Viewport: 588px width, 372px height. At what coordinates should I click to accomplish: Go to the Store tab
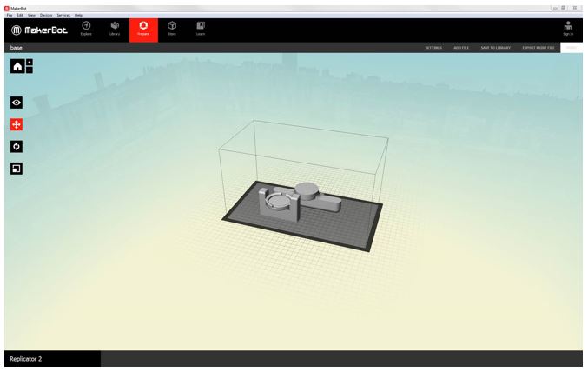(x=172, y=28)
